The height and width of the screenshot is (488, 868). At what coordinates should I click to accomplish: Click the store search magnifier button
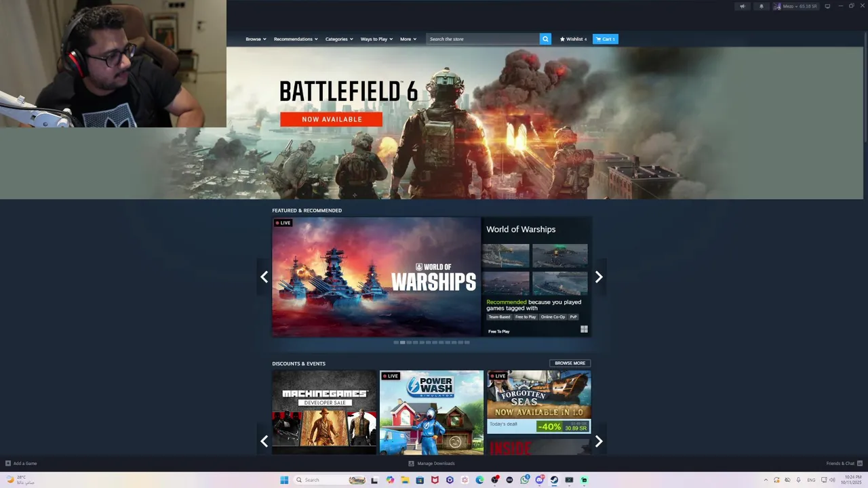coord(545,39)
